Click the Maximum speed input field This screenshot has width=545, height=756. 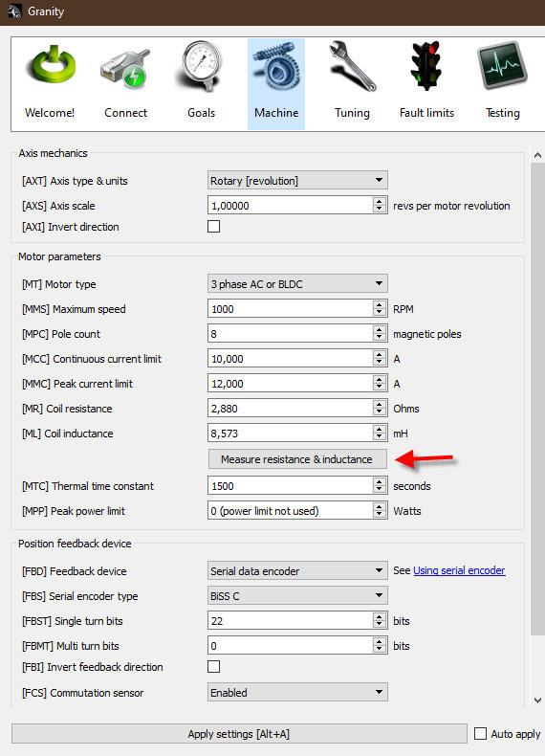pyautogui.click(x=290, y=308)
